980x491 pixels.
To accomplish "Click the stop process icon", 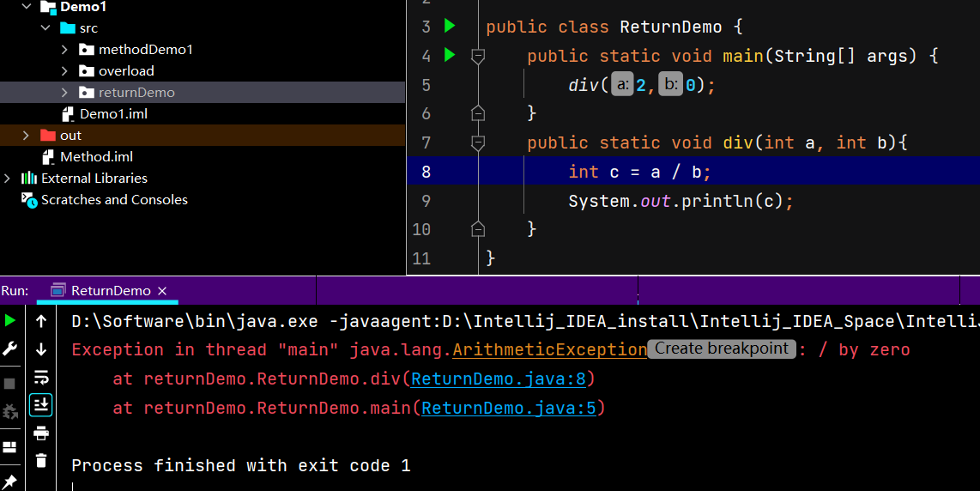I will pos(9,384).
